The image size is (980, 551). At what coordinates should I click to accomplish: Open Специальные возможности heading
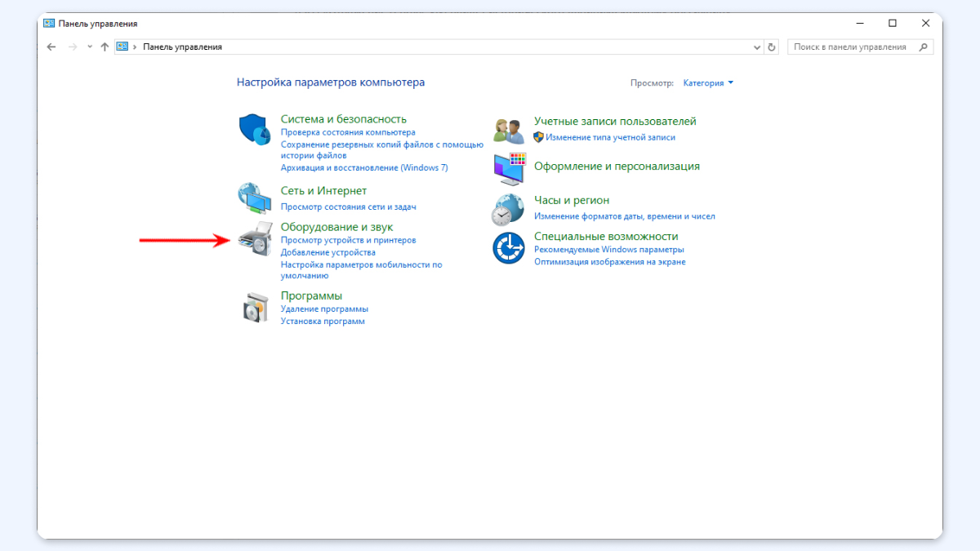click(x=606, y=236)
